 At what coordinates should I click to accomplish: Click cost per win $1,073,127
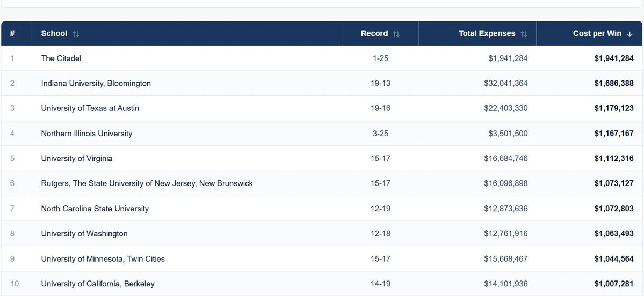point(614,183)
